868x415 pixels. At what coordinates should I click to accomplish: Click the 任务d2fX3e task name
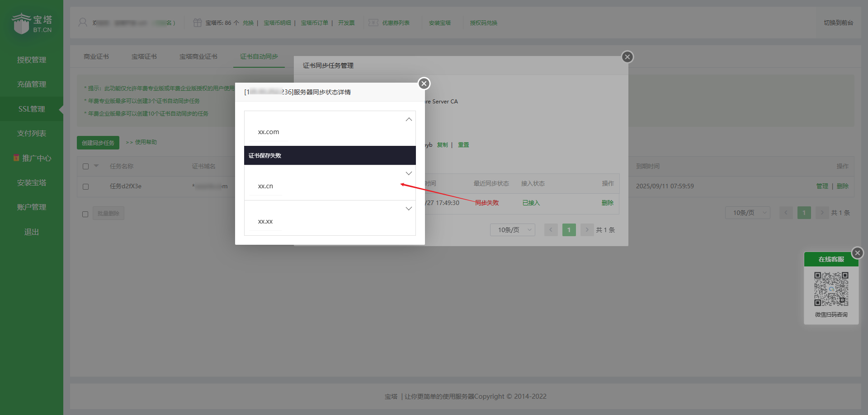click(126, 186)
